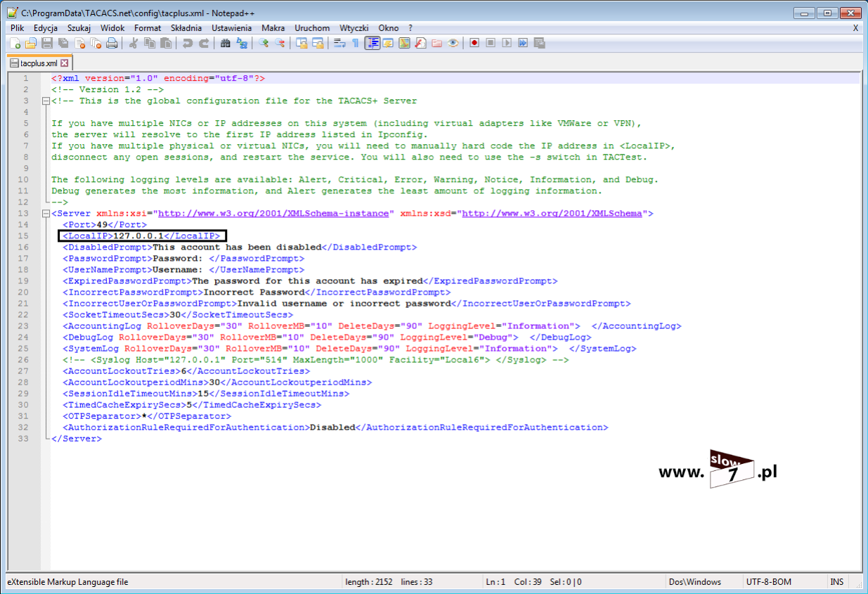Open the Makra menu
This screenshot has width=868, height=594.
[x=273, y=28]
